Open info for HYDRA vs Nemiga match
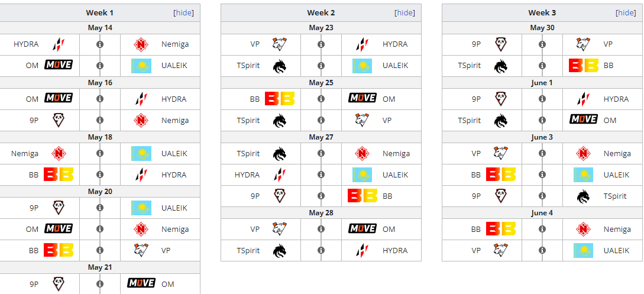 click(x=100, y=44)
